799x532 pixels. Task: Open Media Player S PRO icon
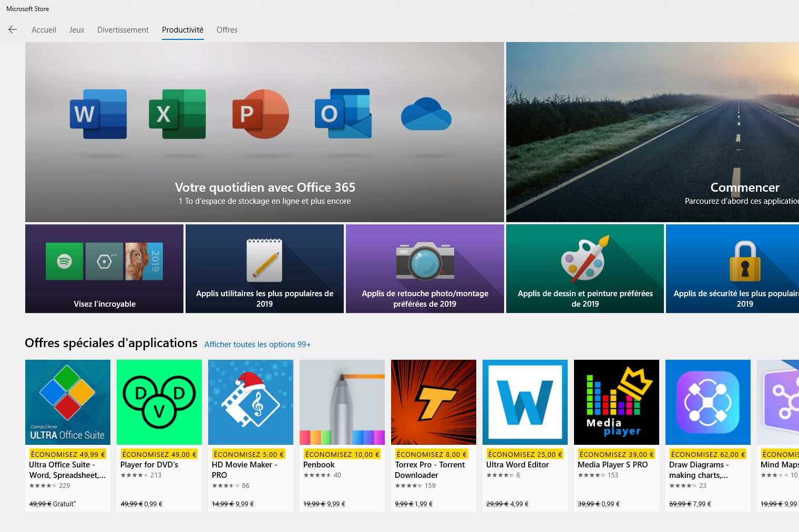617,402
